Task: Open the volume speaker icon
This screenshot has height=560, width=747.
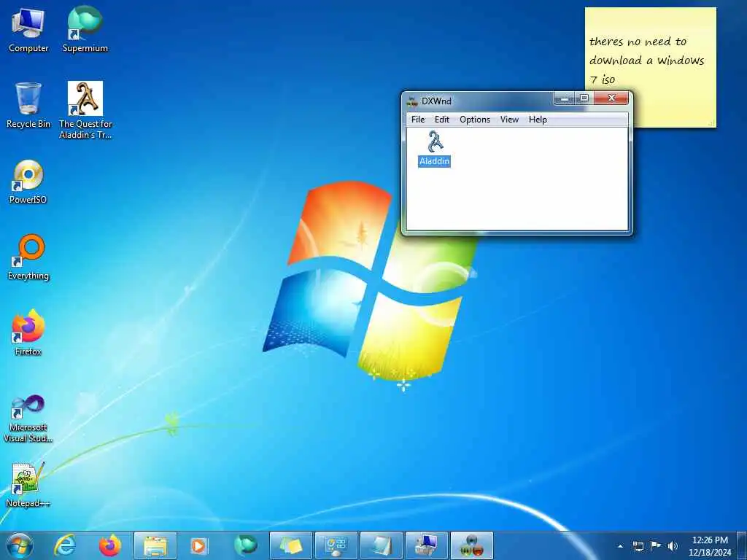Action: [x=673, y=546]
